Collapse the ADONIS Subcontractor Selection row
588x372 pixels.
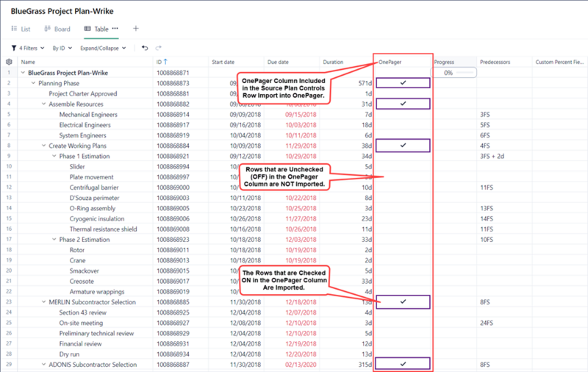(44, 365)
